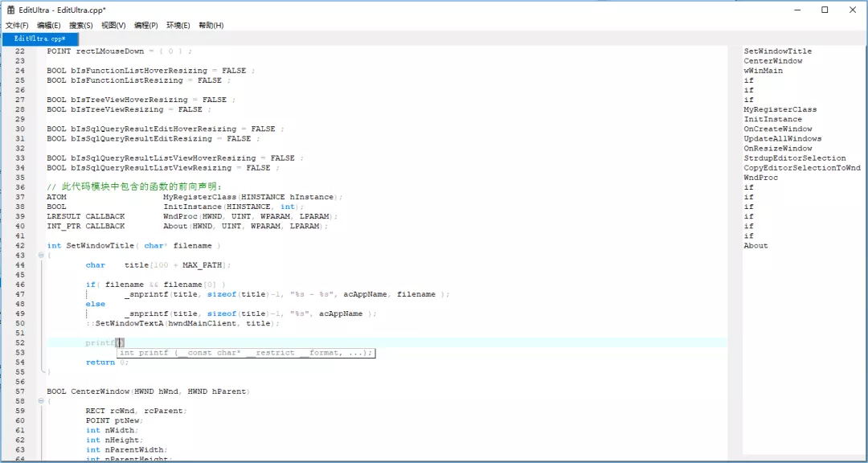Select MyRegisterClass in the function list
The height and width of the screenshot is (463, 868).
(780, 109)
